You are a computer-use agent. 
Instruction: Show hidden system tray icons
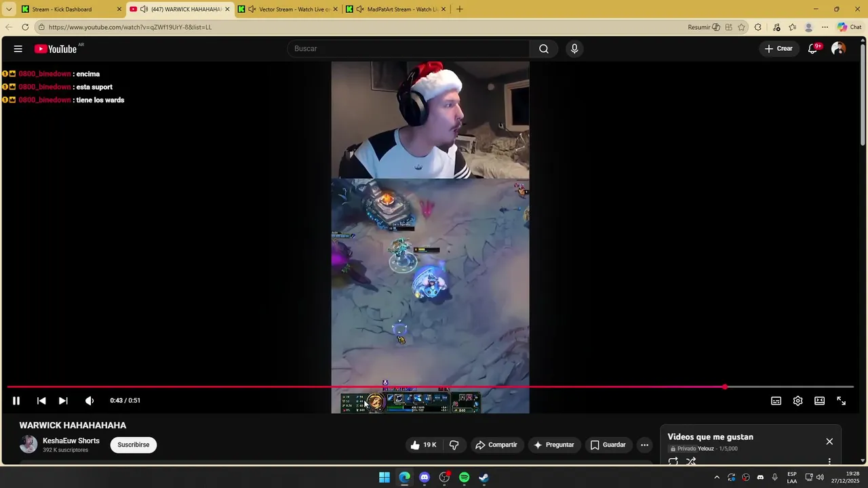coord(717,477)
